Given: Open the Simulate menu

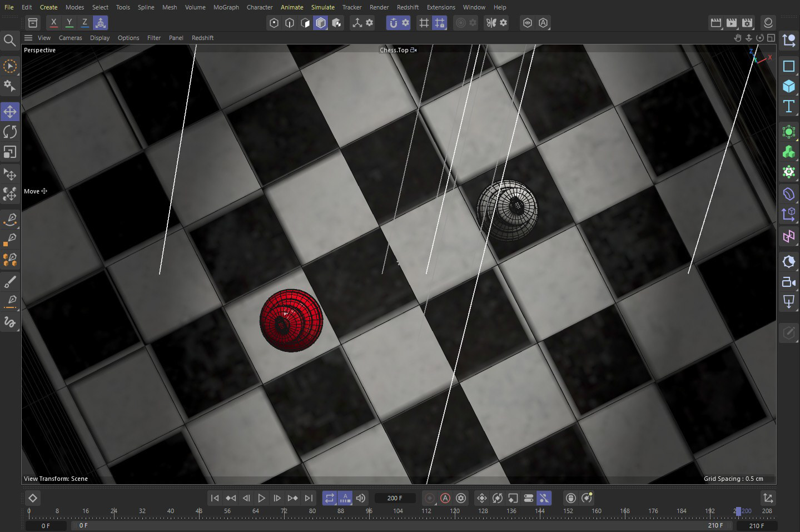Looking at the screenshot, I should pos(323,7).
